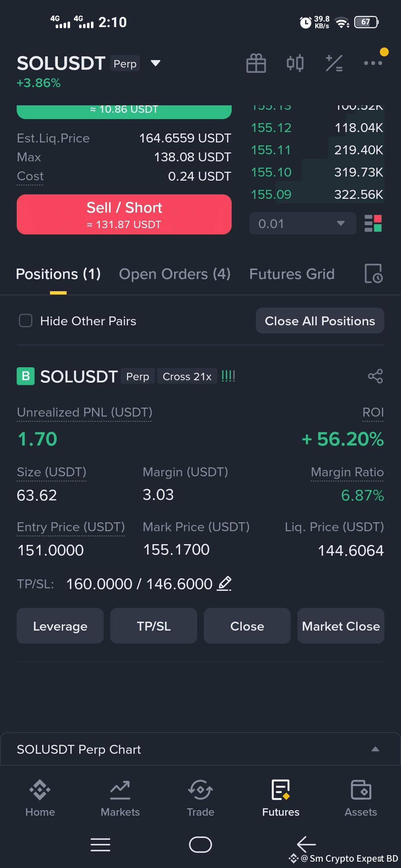Tap the order book layout icon
Screen dimensions: 401x868
[x=373, y=223]
